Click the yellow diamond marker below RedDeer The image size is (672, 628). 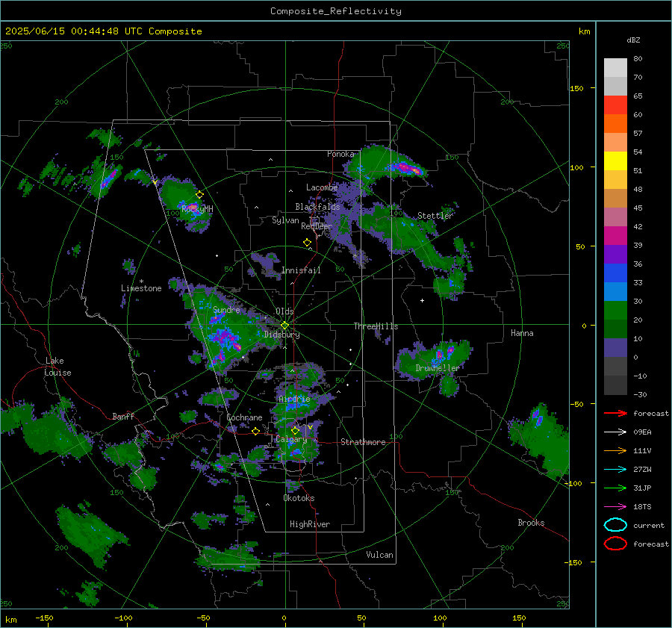[308, 243]
